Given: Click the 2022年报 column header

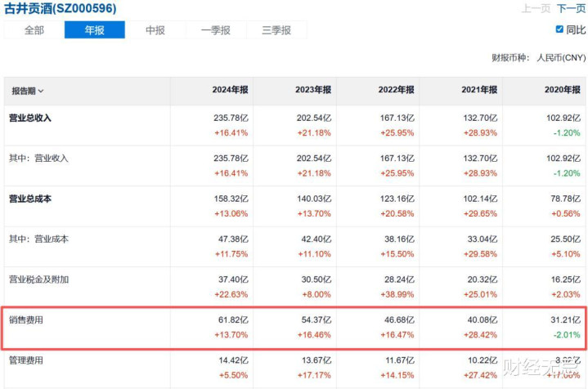Looking at the screenshot, I should [x=397, y=91].
